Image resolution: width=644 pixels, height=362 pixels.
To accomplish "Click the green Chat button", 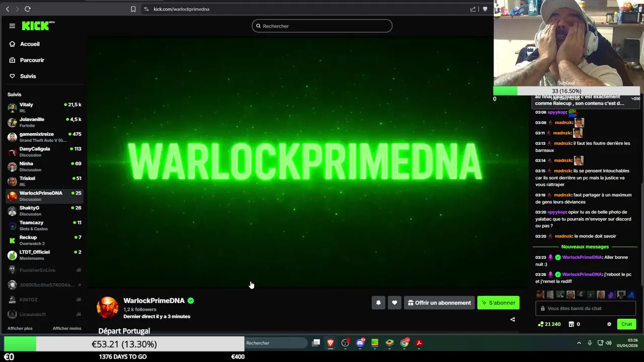I will [x=626, y=324].
